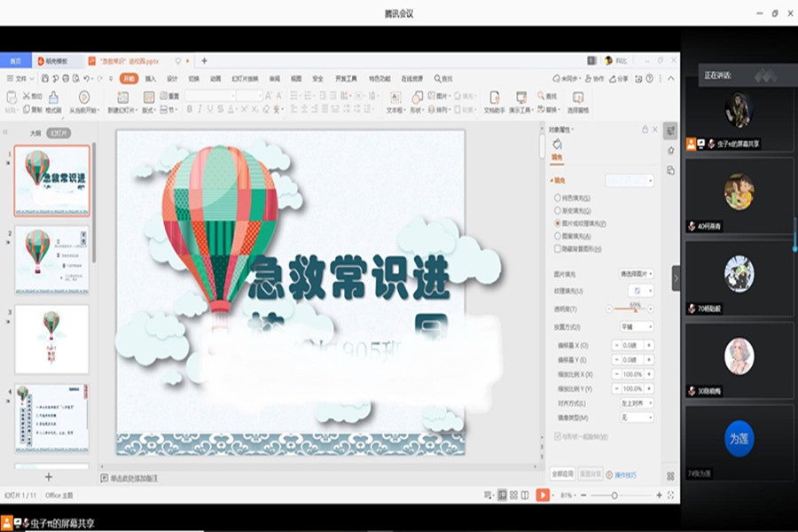Screen dimensions: 798x532
Task: Click the Share (分享) button
Action: (620, 78)
